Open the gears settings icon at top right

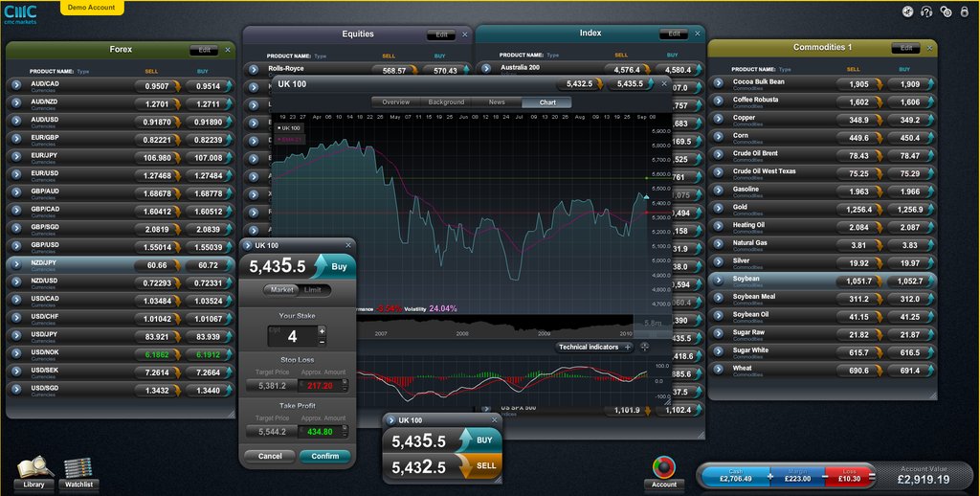(946, 11)
